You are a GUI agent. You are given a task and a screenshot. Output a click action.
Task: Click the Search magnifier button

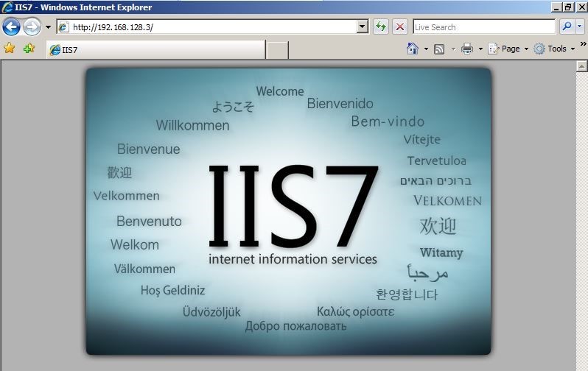(x=567, y=26)
